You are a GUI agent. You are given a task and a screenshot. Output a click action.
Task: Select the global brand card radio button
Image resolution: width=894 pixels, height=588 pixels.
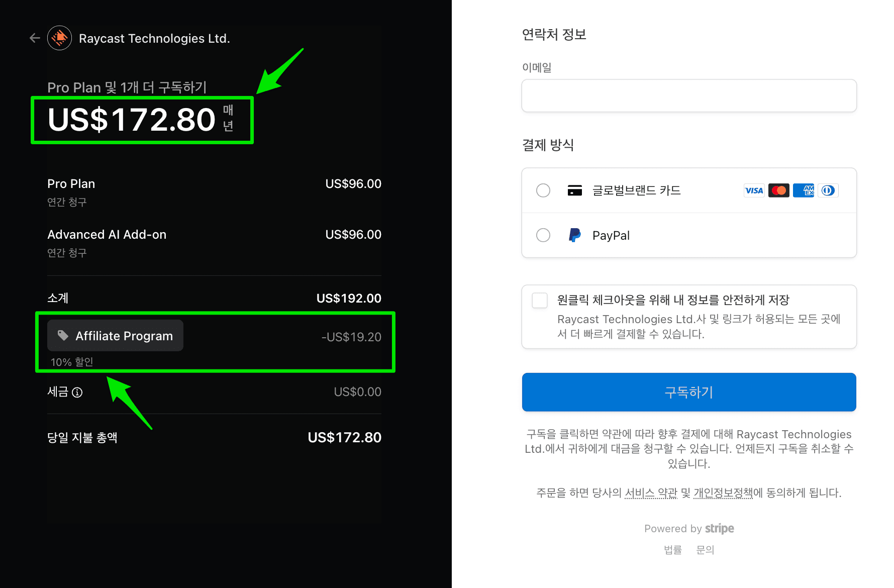click(543, 190)
